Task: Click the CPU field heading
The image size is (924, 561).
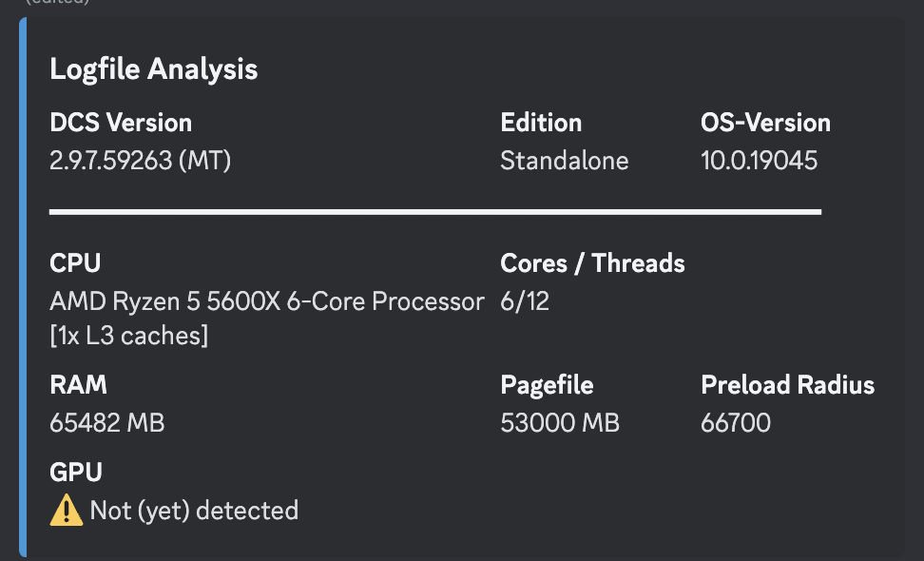Action: coord(75,262)
